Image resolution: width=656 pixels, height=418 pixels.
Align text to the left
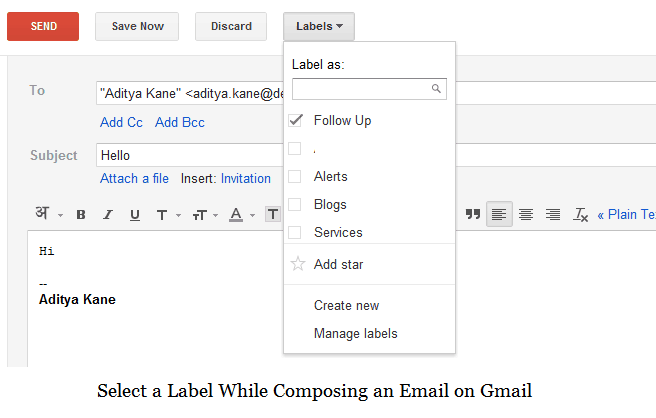click(499, 214)
